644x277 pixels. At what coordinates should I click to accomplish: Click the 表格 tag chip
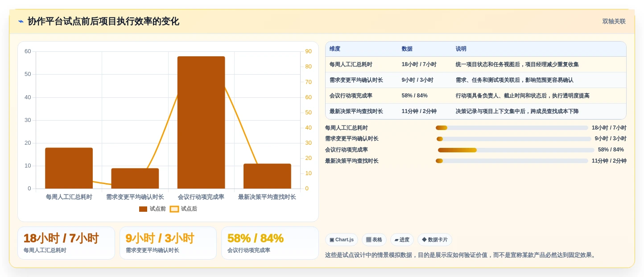[x=374, y=240]
